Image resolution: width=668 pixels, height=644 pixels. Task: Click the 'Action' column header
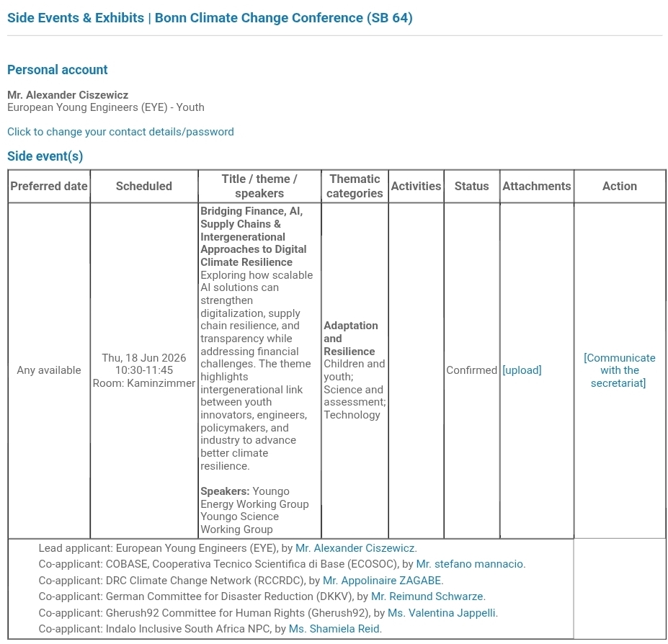(620, 186)
